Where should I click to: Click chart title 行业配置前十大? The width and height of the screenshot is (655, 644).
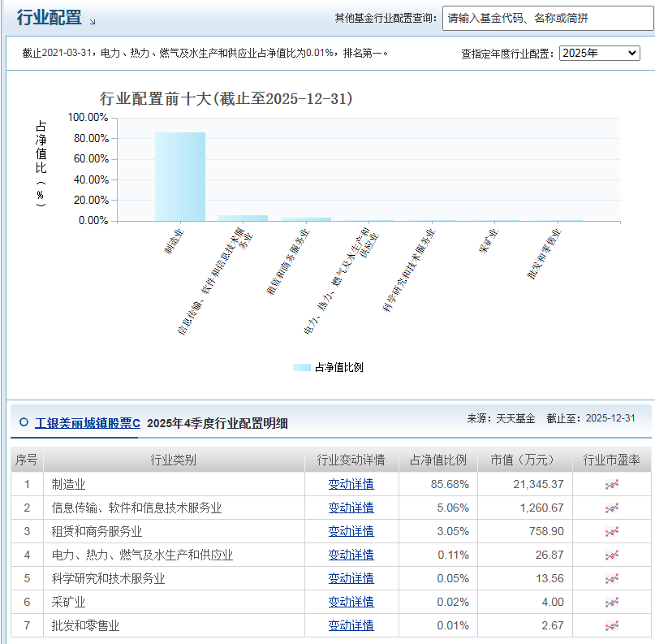tap(226, 99)
